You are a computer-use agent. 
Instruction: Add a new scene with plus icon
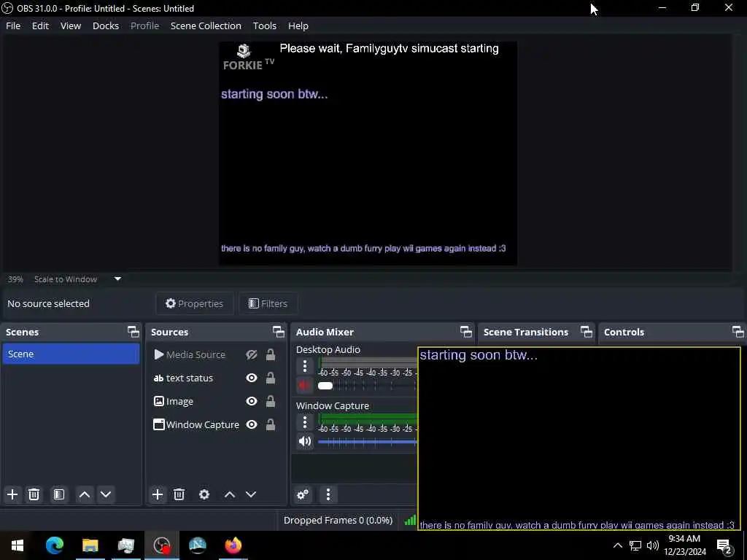(x=12, y=494)
